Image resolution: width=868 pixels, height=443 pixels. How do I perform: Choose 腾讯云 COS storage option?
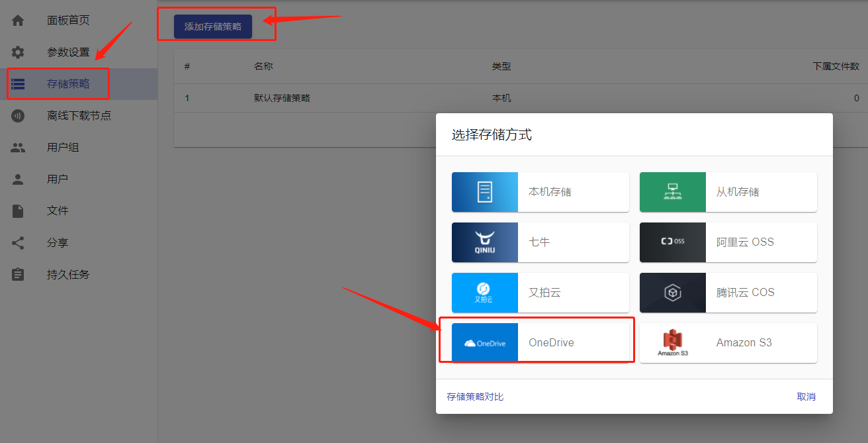click(728, 293)
